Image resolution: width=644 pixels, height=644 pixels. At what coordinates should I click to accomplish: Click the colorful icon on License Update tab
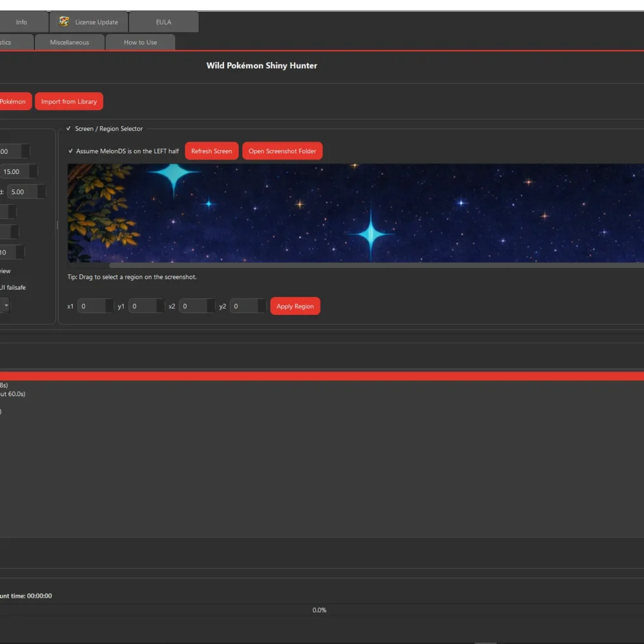[x=64, y=22]
